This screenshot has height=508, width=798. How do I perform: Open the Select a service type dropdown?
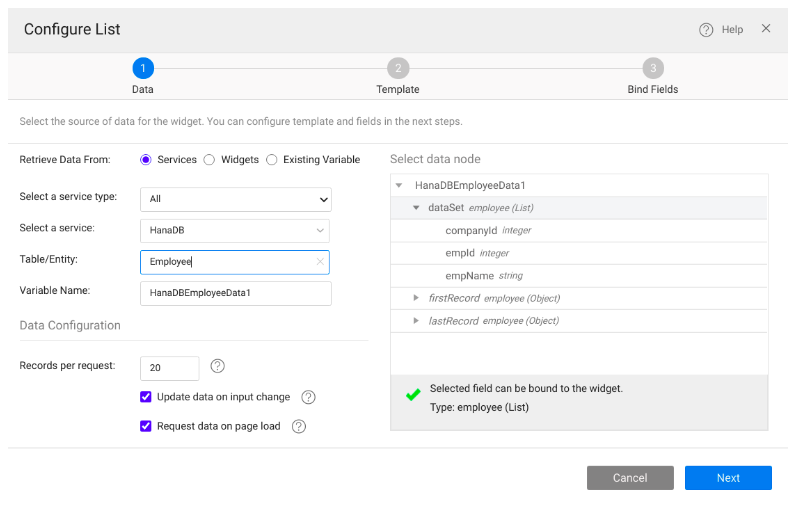pos(235,199)
